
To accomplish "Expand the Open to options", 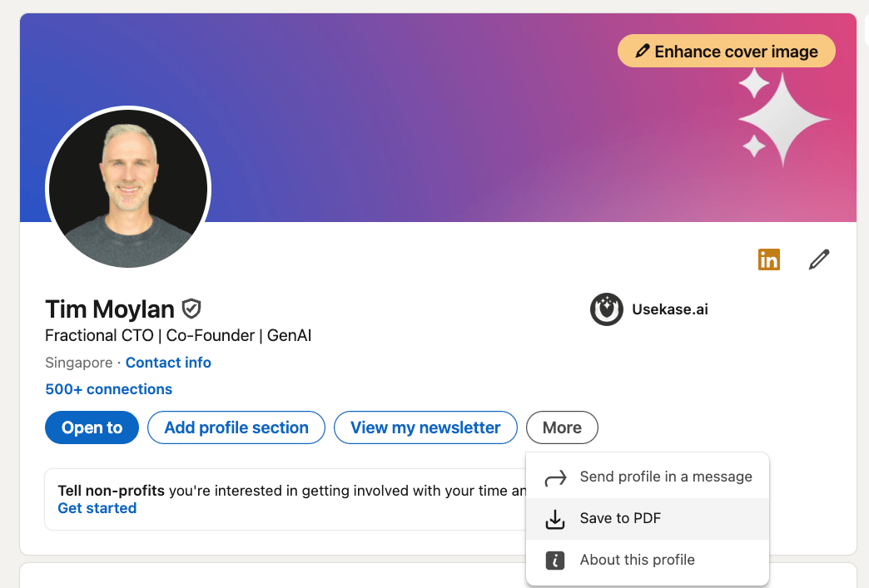I will (x=92, y=427).
